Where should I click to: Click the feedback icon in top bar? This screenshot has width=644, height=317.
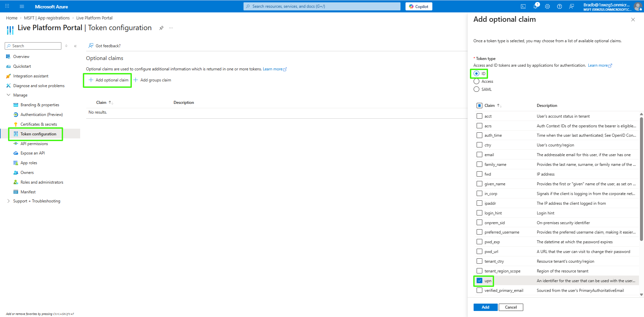point(572,6)
